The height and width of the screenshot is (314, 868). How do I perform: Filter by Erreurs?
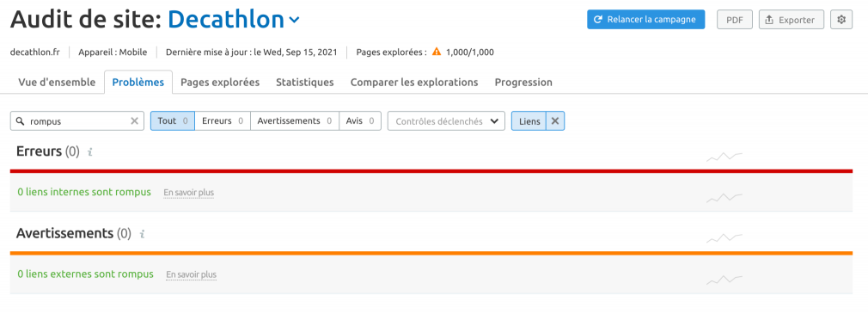point(223,121)
